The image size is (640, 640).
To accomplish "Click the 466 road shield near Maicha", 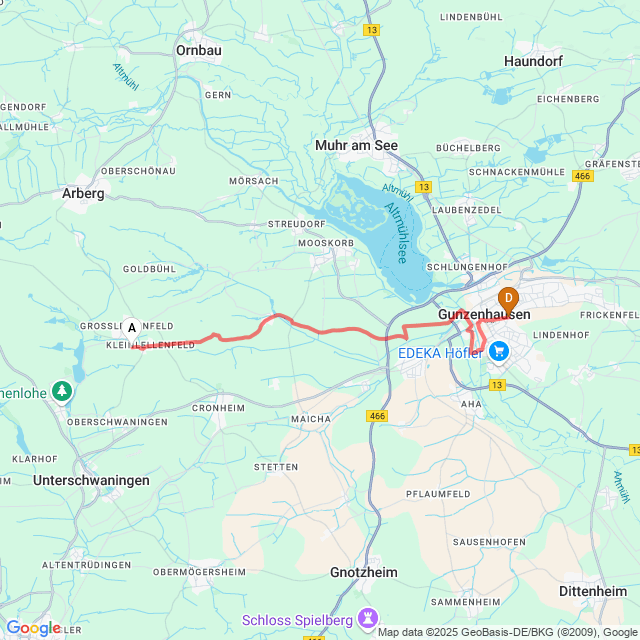I will pos(377,416).
